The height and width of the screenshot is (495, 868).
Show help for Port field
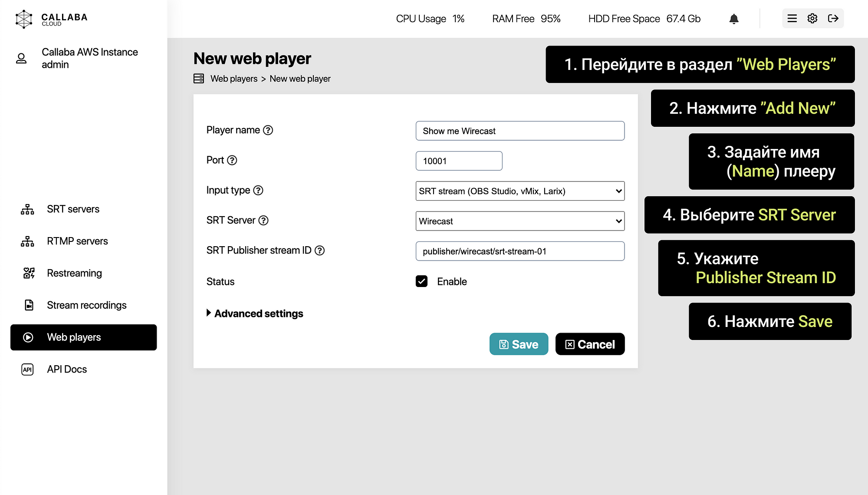tap(232, 160)
